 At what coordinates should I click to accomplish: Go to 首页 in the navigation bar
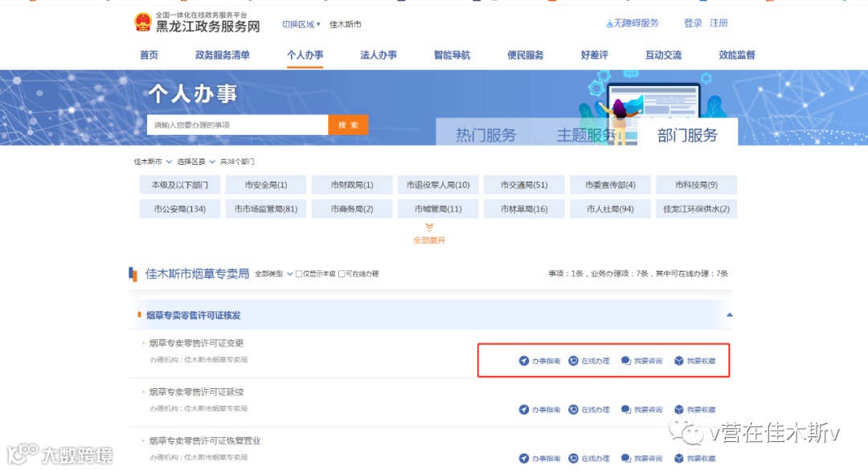tap(149, 55)
